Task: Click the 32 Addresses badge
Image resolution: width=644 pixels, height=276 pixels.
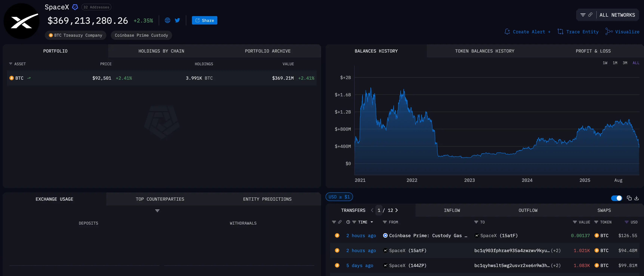Action: click(x=96, y=7)
